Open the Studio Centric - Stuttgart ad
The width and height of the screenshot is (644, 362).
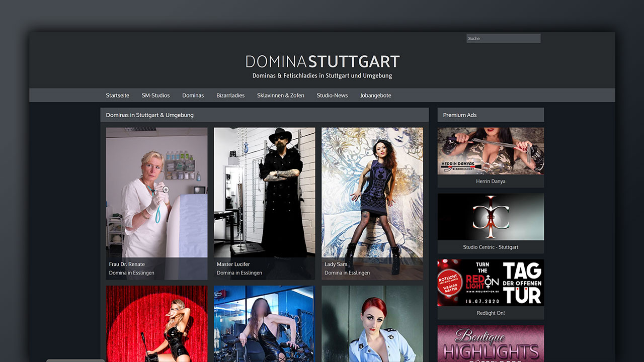[491, 217]
